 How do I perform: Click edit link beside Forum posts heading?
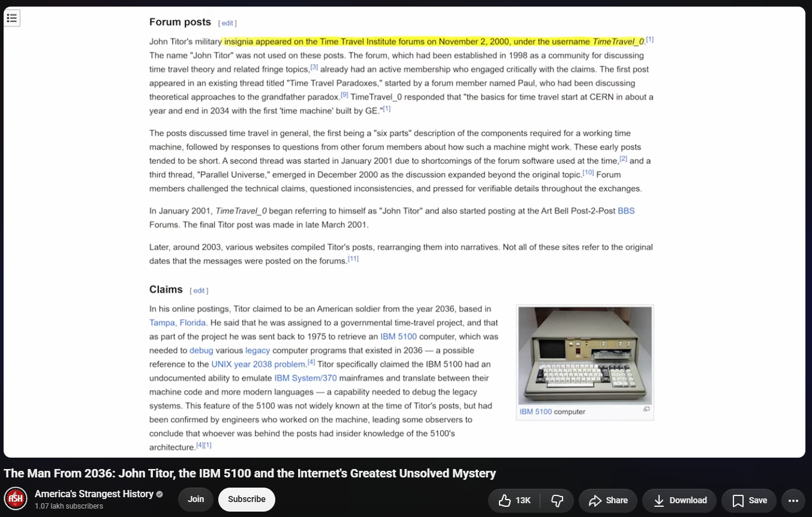point(227,23)
